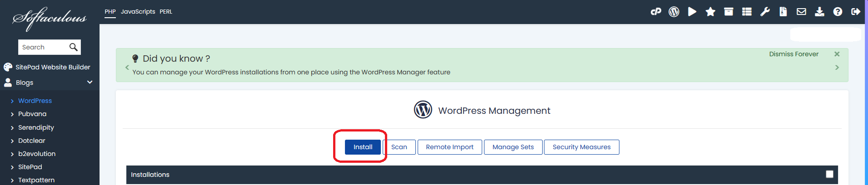Switch to the PHP tab

(x=110, y=12)
